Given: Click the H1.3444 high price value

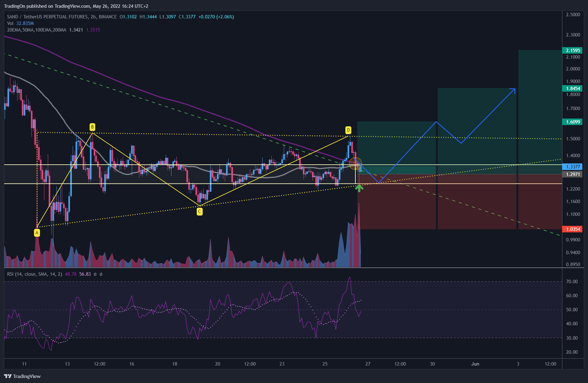Looking at the screenshot, I should point(148,17).
